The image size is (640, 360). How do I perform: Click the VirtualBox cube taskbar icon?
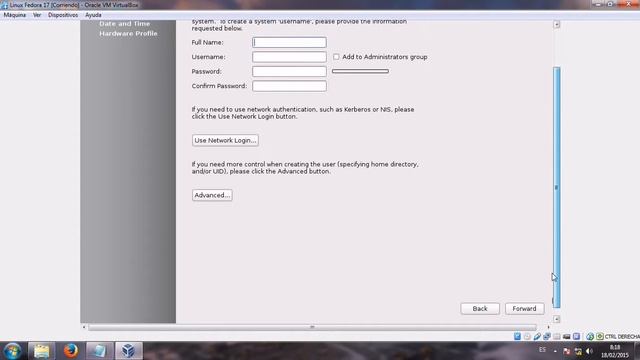coord(129,351)
